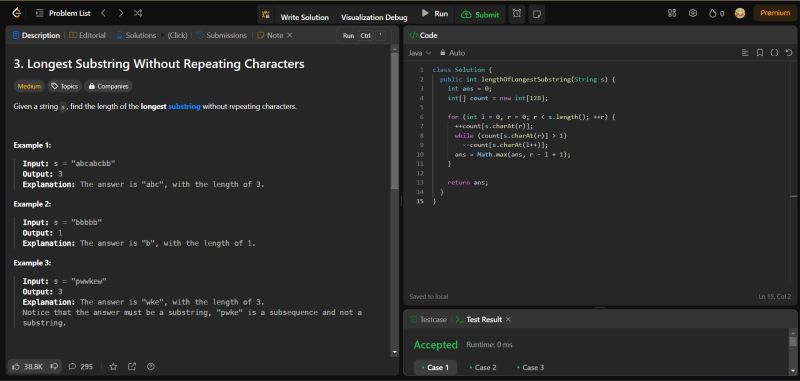Screen dimensions: 800x381
Task: Click the problem title heading
Action: 159,64
